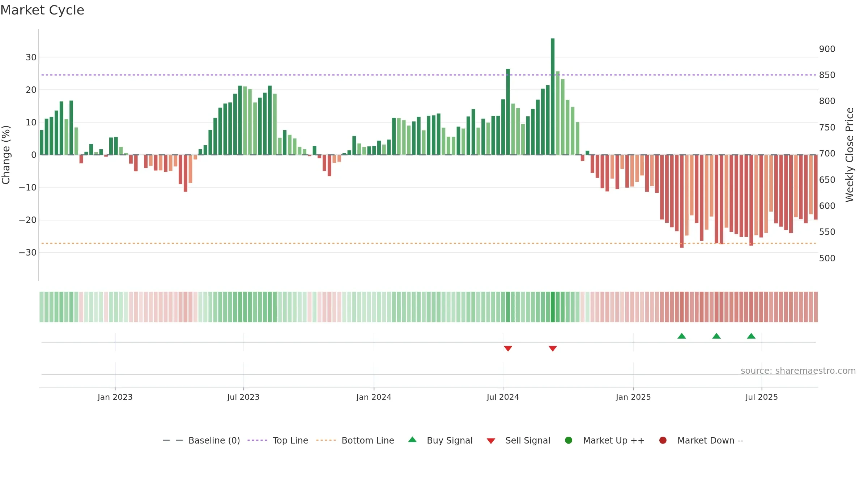Select the last buy signal marker before Jul 2025
868x488 pixels.
751,336
